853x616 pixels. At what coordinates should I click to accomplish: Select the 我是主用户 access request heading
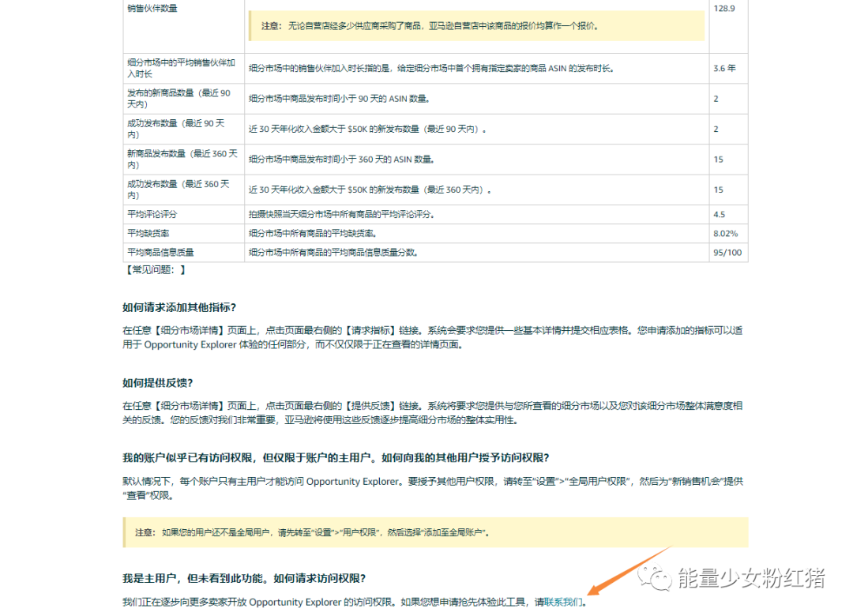[244, 578]
